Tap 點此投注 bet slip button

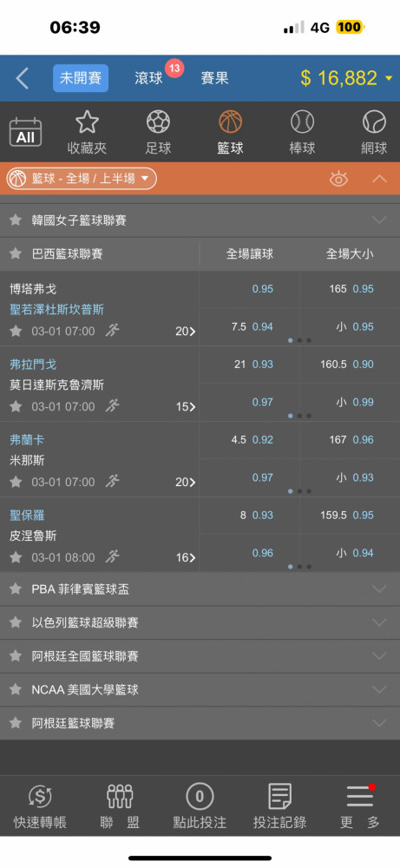[200, 806]
